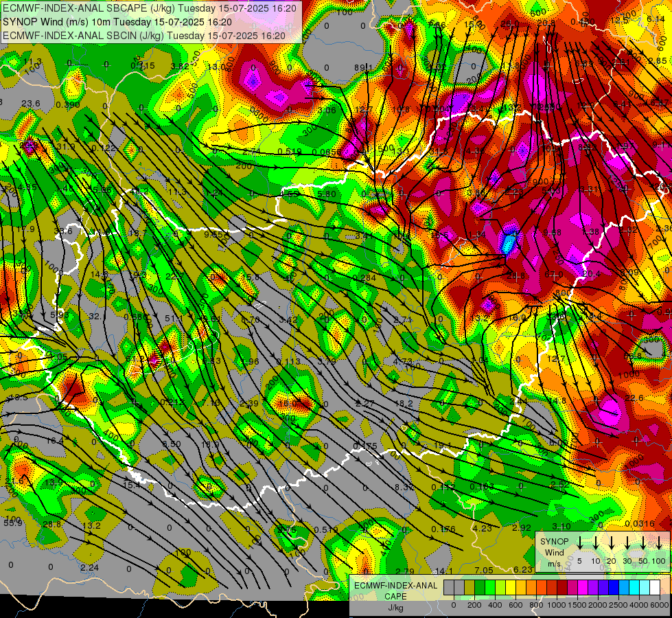Click the 0.519 value on the map
Screen dimensions: 672x618
point(289,151)
